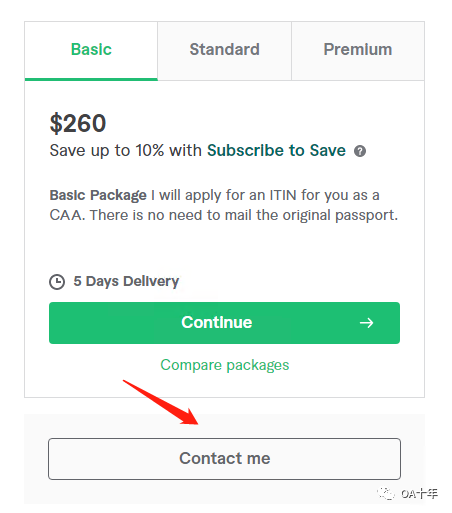Click the Continue button label

pos(217,322)
